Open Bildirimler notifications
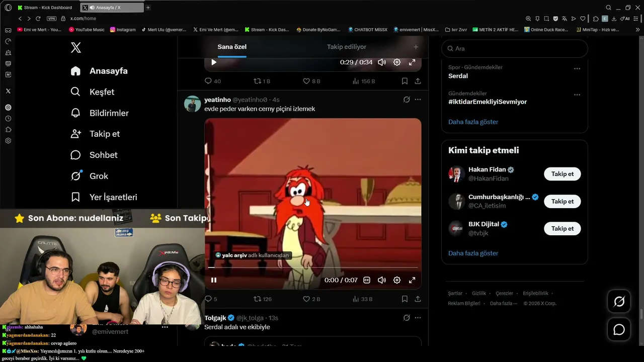Viewport: 644px width, 362px height. (100, 113)
